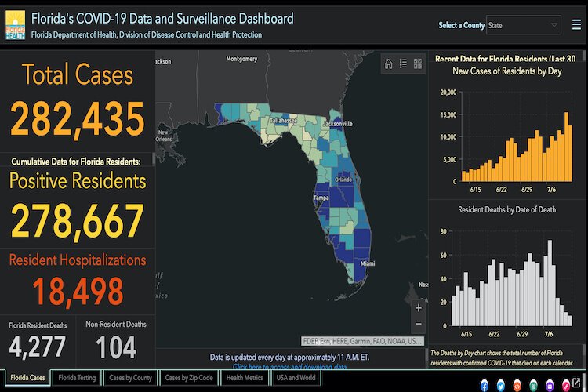
Task: Open the hamburger menu at top right
Action: point(575,24)
